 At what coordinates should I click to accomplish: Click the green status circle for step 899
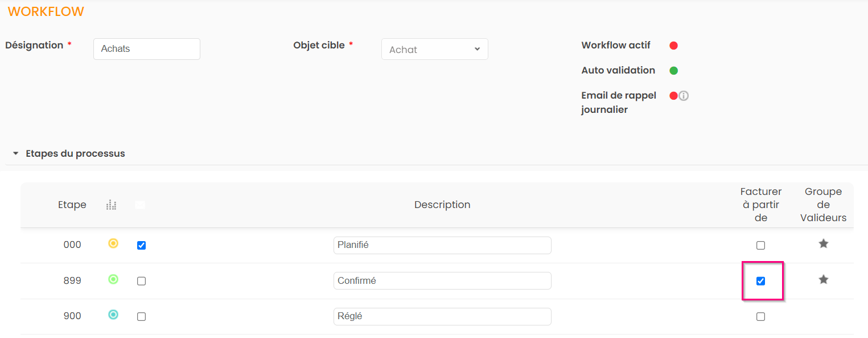[113, 279]
